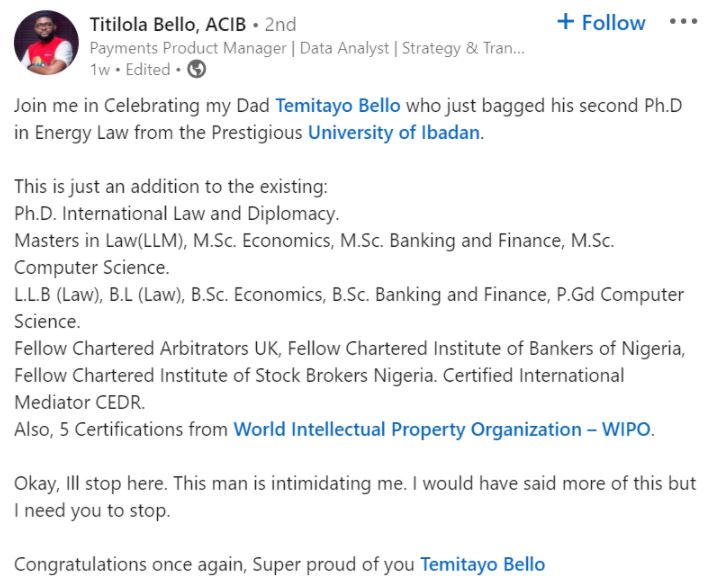706x580 pixels.
Task: Click the Ph.D. International Law and Diplomacy line
Action: pyautogui.click(x=177, y=213)
